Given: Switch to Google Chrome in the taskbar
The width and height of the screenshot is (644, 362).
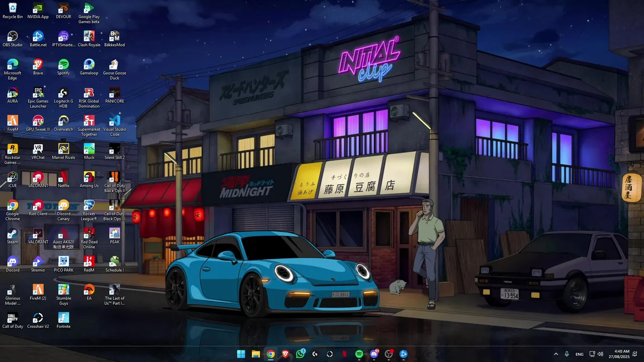Looking at the screenshot, I should (271, 354).
